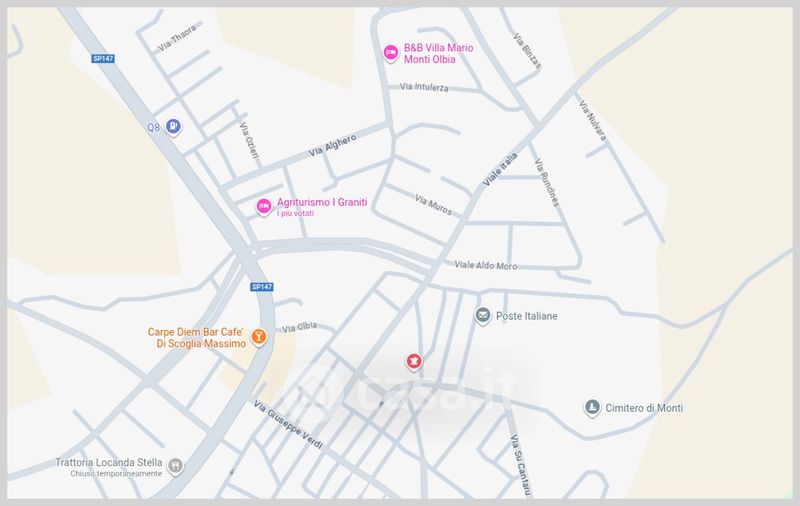Screen dimensions: 800x506
Task: Click the upper SP147 road shield
Action: click(x=103, y=59)
